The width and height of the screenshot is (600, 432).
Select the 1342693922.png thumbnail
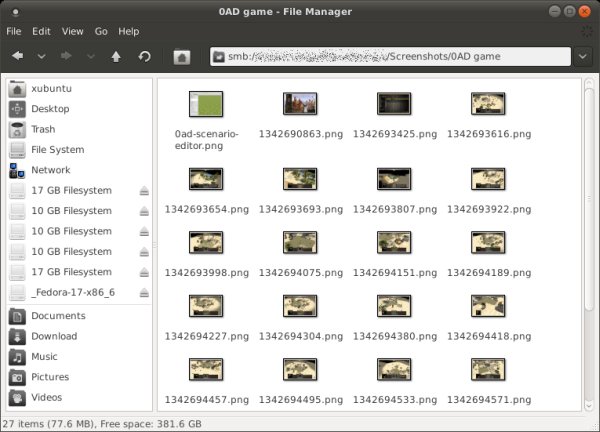tap(488, 179)
